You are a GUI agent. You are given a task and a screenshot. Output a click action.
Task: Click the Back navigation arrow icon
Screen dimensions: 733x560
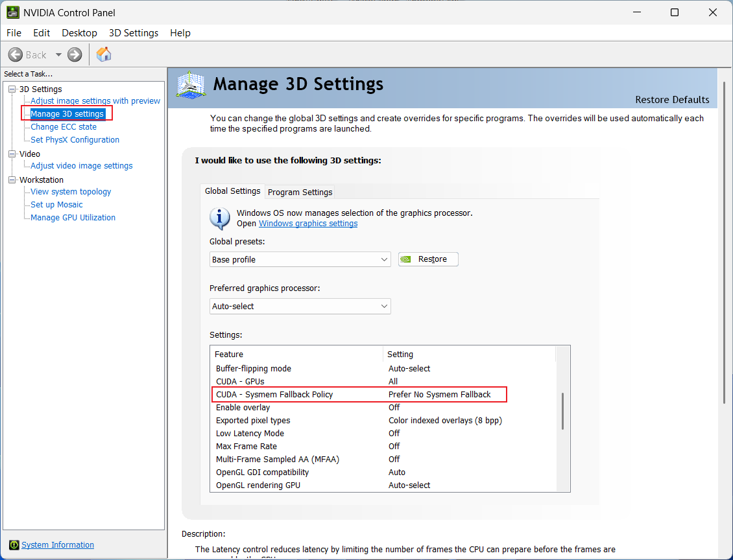tap(16, 54)
